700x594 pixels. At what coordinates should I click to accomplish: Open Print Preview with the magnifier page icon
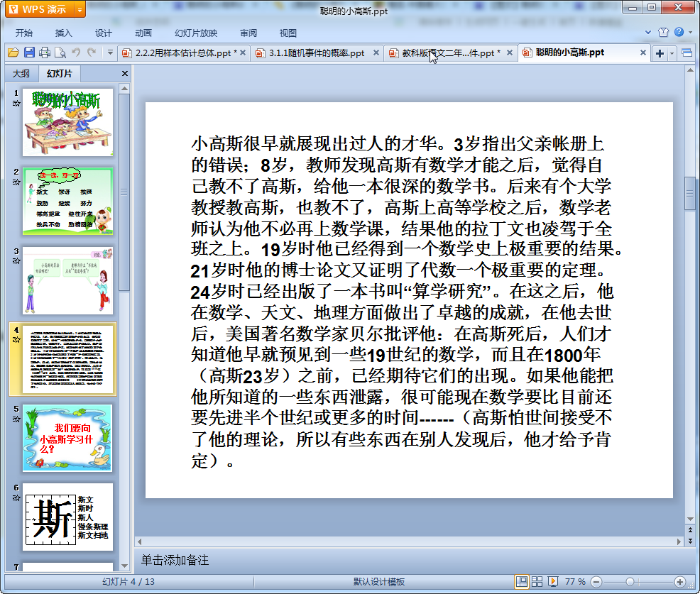pos(60,53)
